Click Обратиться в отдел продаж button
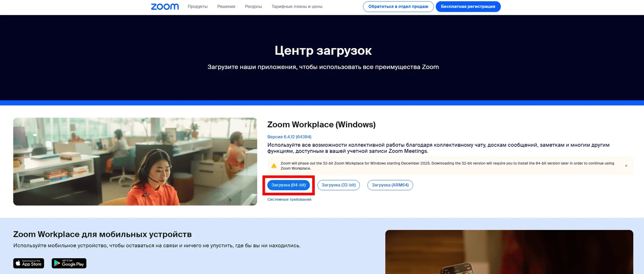Screen dimensions: 644x274 pos(398,7)
